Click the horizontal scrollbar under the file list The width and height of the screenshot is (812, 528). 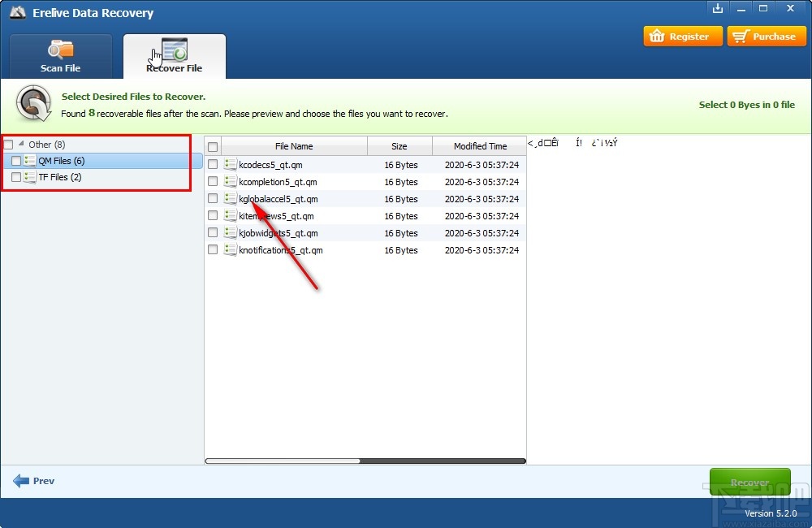tap(365, 461)
